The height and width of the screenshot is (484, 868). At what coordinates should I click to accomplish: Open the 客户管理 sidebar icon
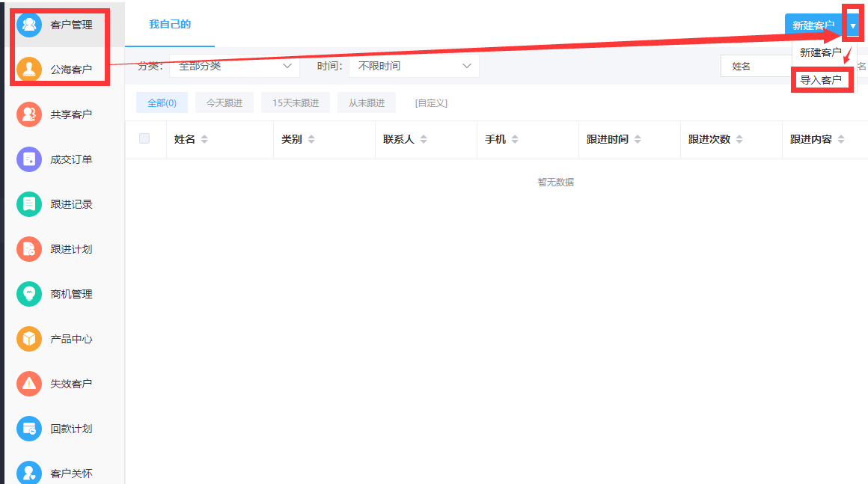[29, 25]
